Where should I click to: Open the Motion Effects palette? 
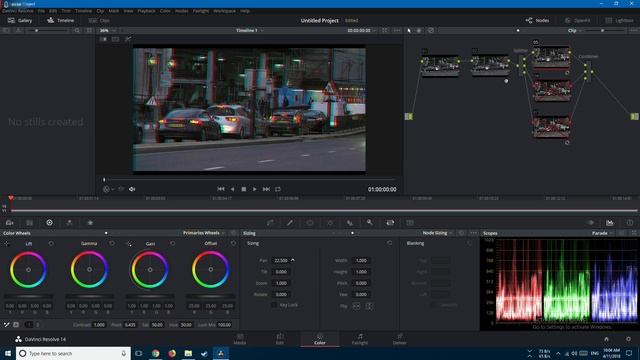click(90, 222)
